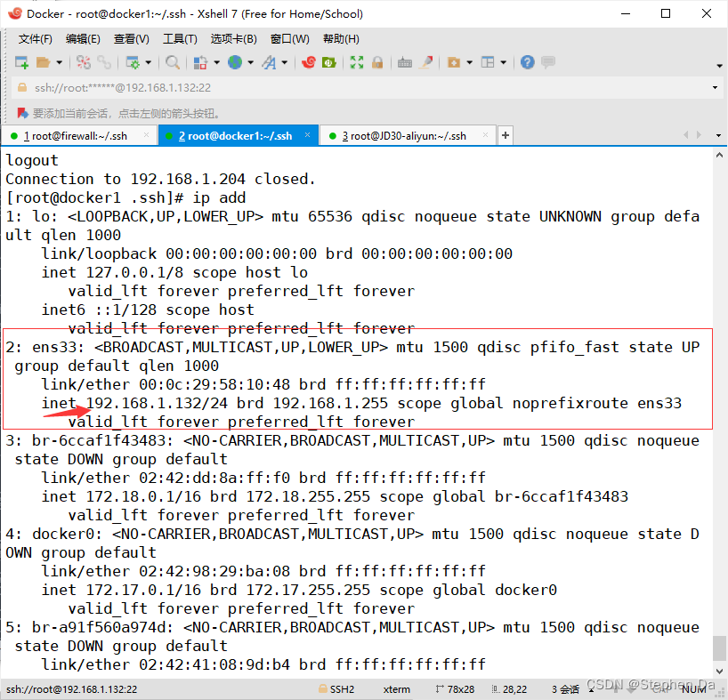Click the keyboard toolbar icon
Image resolution: width=728 pixels, height=700 pixels.
pos(405,62)
